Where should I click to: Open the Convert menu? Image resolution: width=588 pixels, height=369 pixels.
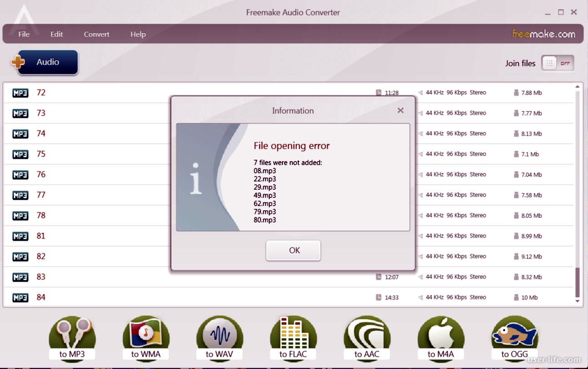[96, 34]
